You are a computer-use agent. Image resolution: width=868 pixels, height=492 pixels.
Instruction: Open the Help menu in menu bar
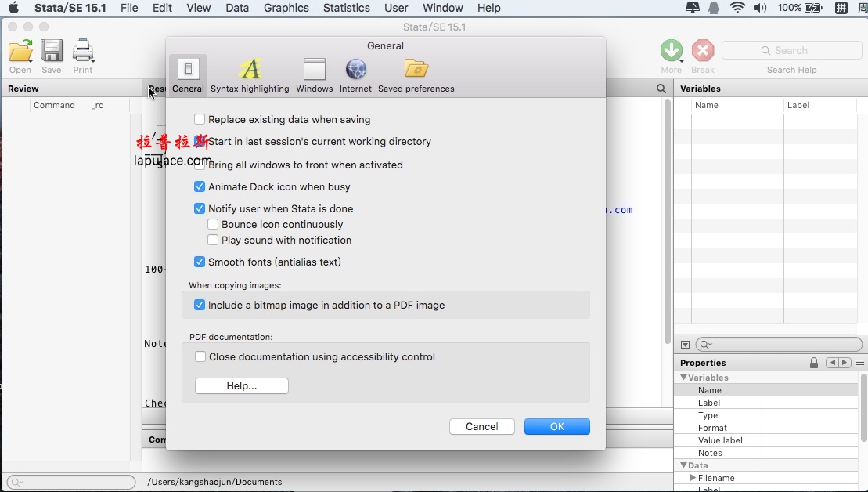coord(489,8)
